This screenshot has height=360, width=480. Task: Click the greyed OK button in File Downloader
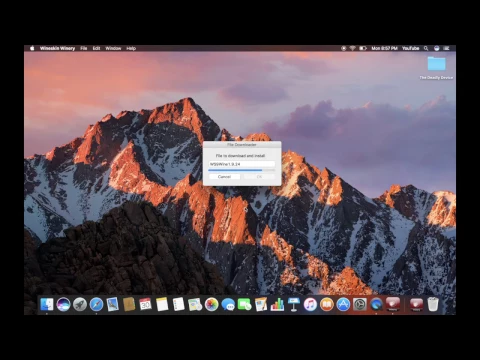(259, 177)
